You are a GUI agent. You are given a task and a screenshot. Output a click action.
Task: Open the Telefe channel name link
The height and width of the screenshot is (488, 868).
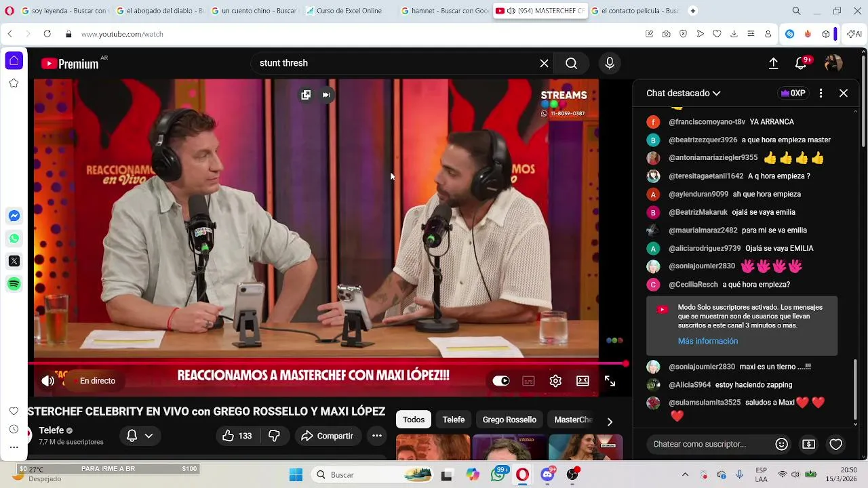tap(51, 430)
